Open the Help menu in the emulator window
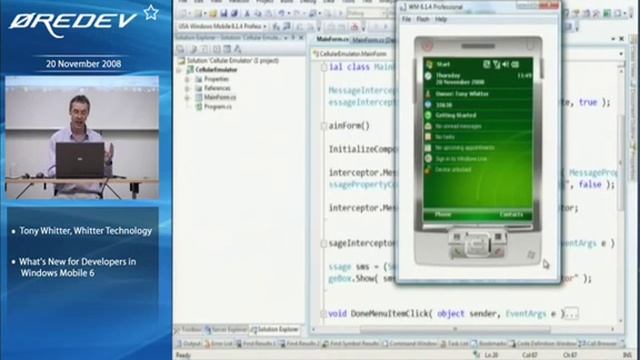Screen dimensions: 640x360 [441, 19]
